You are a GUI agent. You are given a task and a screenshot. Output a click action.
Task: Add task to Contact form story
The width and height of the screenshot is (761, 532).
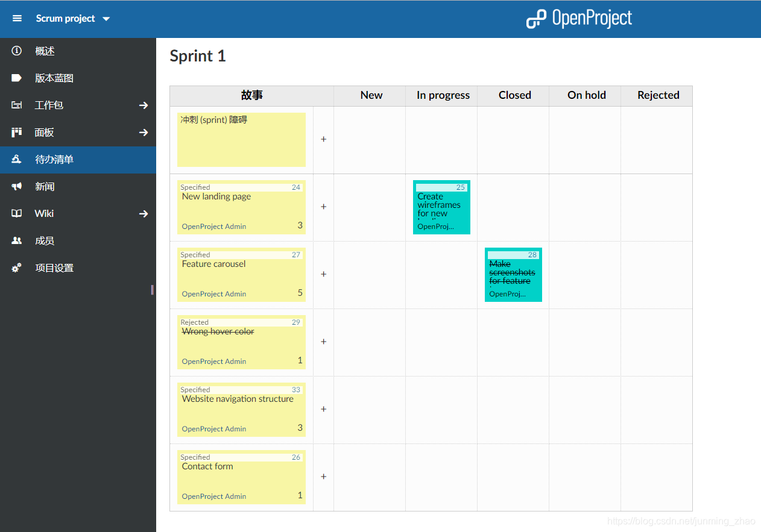[323, 477]
